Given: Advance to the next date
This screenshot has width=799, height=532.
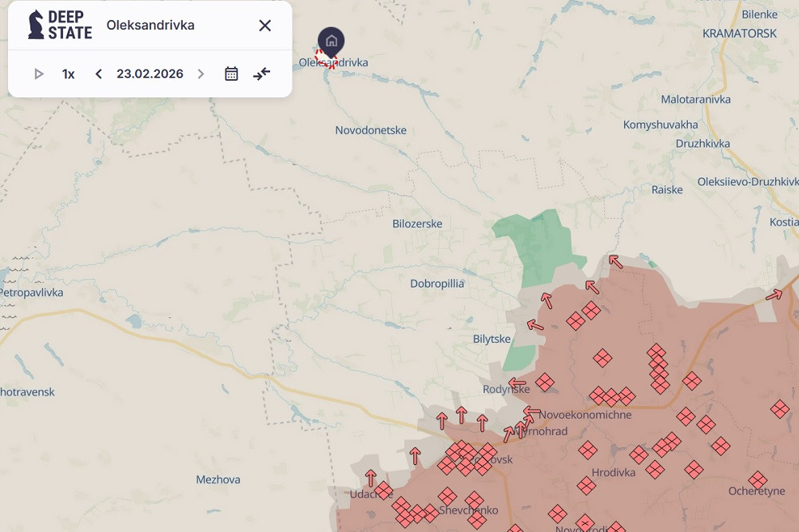Looking at the screenshot, I should coord(201,74).
